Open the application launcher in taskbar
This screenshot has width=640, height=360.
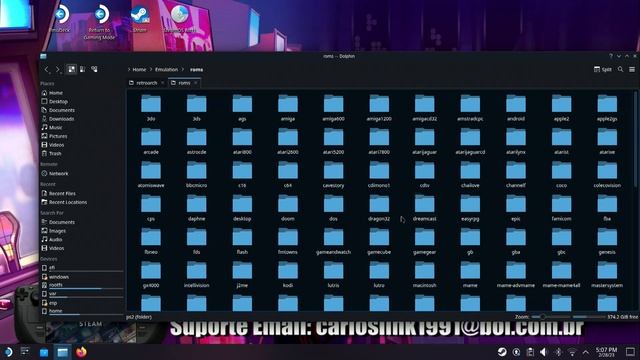[7, 352]
